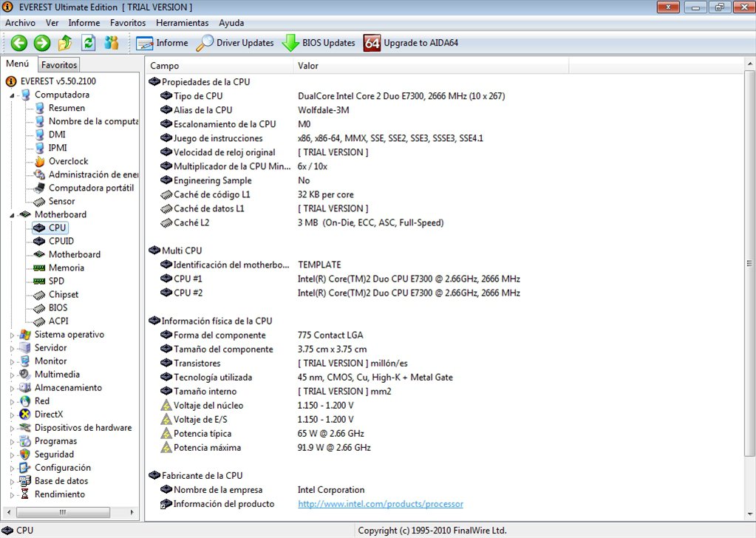
Task: Expand Dispositivos de hardware node
Action: (12, 428)
